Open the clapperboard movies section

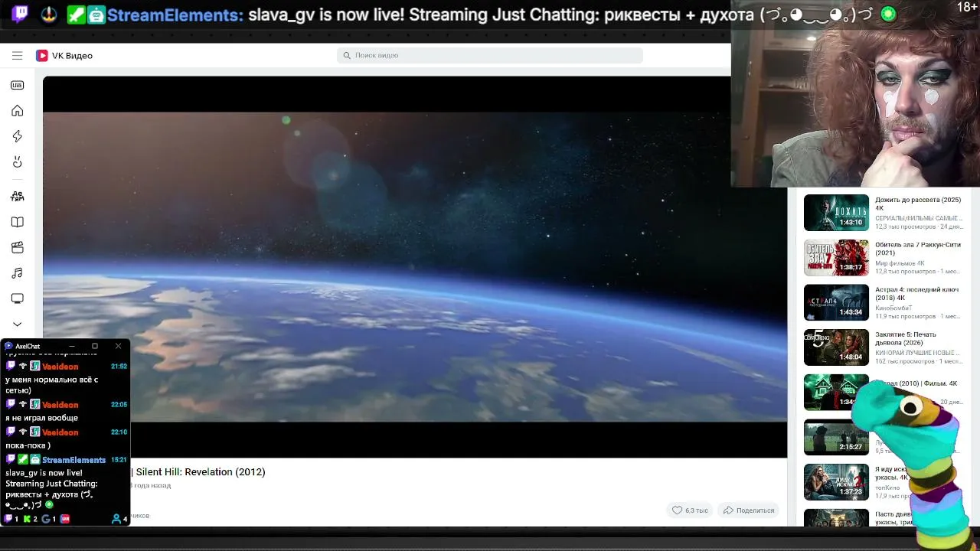(x=17, y=247)
